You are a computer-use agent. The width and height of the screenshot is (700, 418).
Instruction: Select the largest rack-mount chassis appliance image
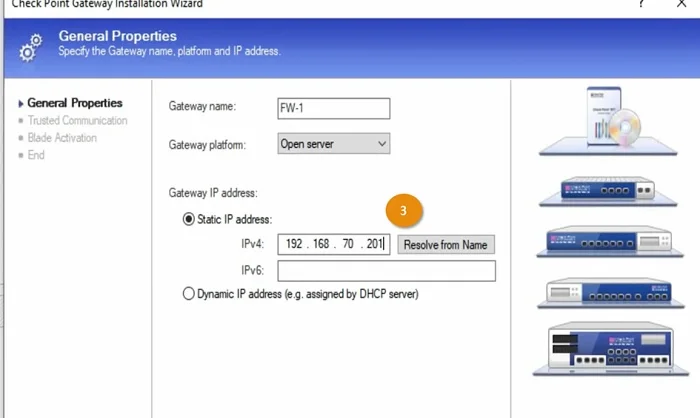click(x=611, y=349)
